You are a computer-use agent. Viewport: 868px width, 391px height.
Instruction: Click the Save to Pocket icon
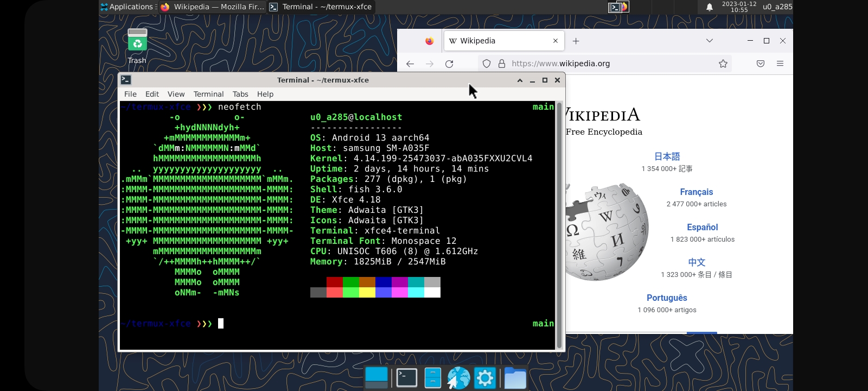[x=761, y=64]
